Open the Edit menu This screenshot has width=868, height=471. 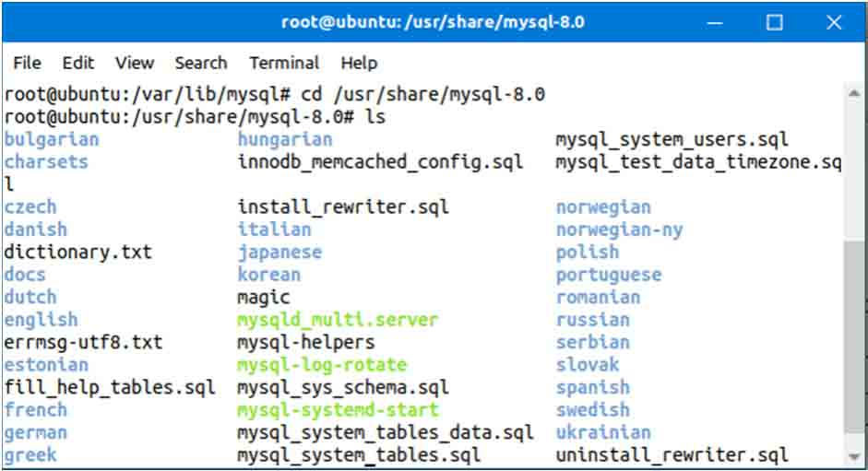(78, 63)
